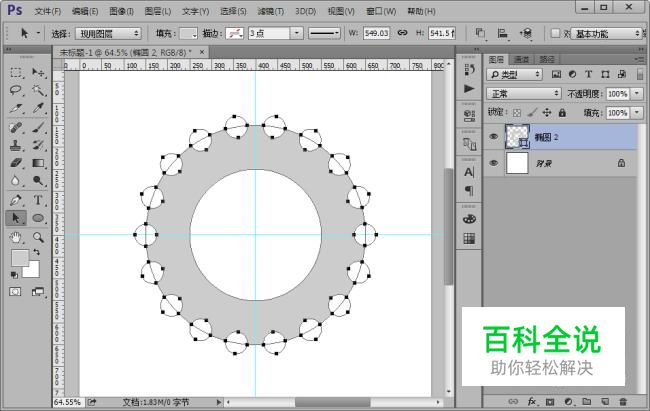Select the Dodge tool
The width and height of the screenshot is (650, 411).
[38, 180]
